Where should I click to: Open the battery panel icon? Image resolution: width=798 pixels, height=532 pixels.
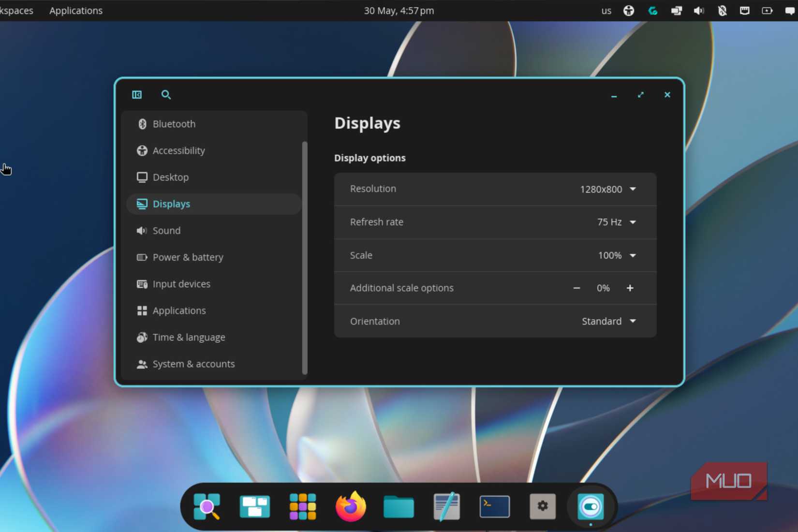(768, 11)
